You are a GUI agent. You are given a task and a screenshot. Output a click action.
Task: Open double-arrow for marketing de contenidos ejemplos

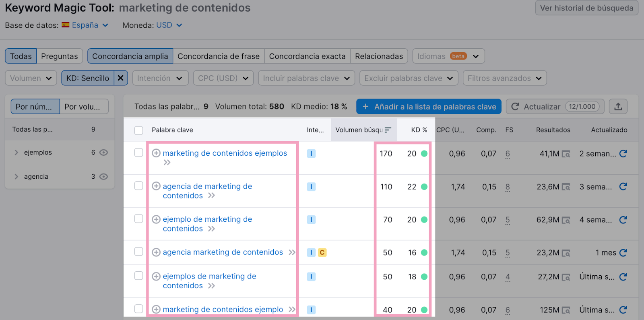[167, 162]
